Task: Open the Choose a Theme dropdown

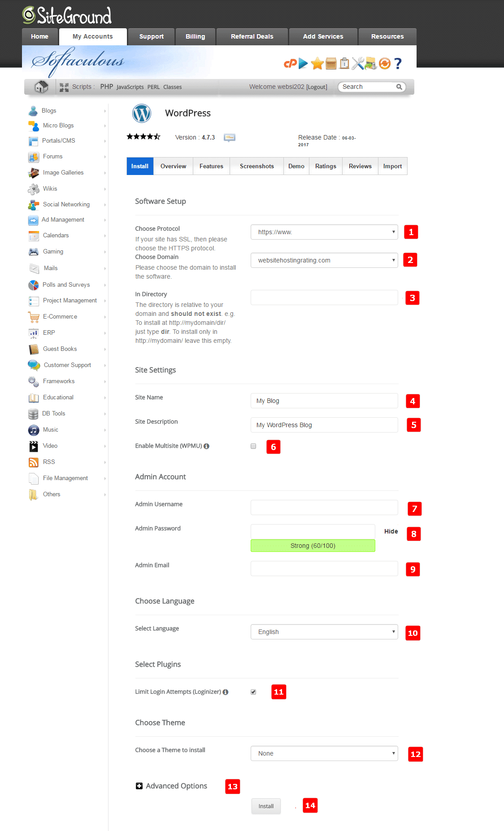Action: 324,753
